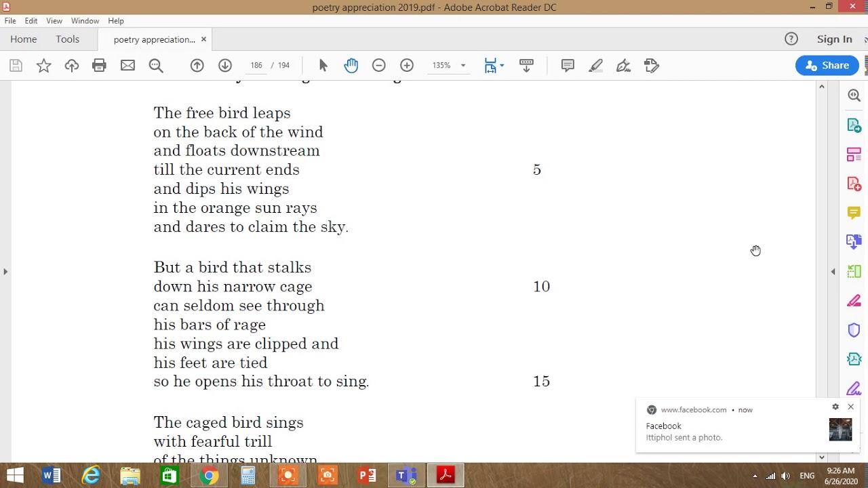The width and height of the screenshot is (868, 488).
Task: Open the Edit menu
Action: coord(31,21)
